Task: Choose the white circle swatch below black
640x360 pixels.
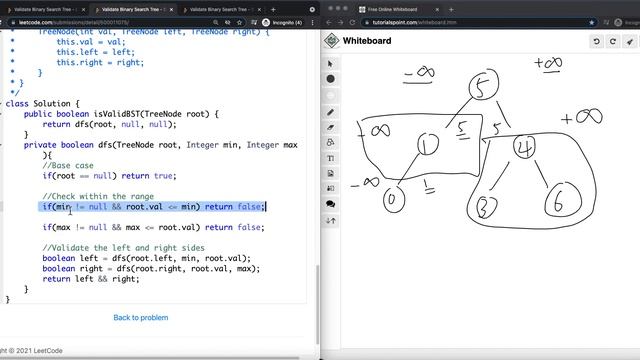Action: [331, 95]
